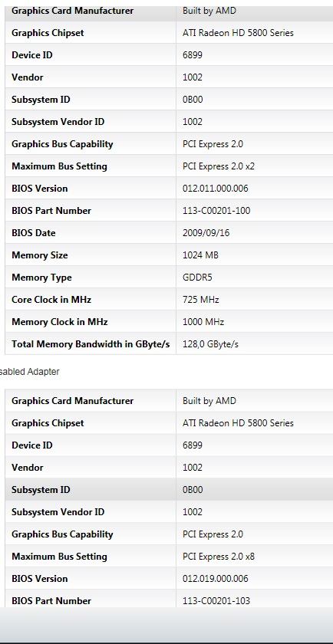
Task: Click BIOS Part Number 113-C00201-103
Action: coord(216,601)
